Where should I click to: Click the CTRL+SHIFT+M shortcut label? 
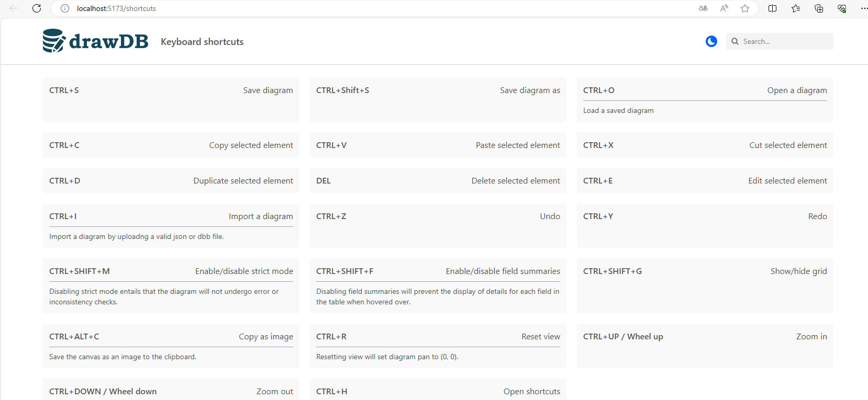pos(80,271)
